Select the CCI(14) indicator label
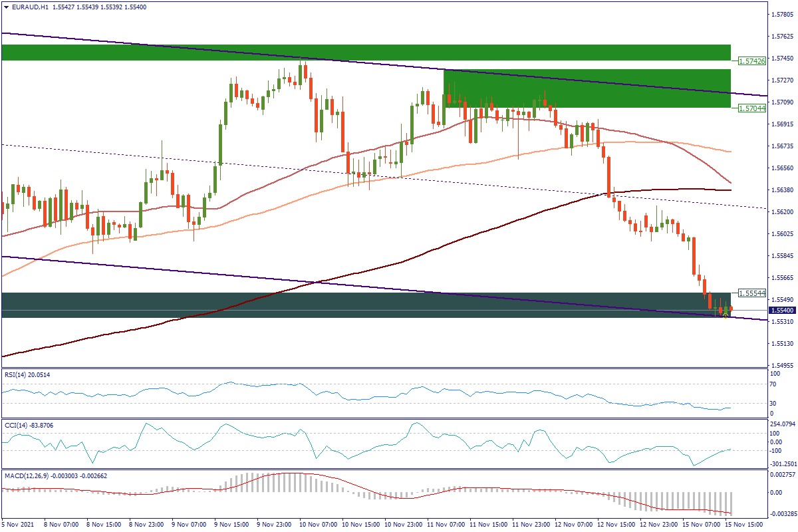 point(15,424)
